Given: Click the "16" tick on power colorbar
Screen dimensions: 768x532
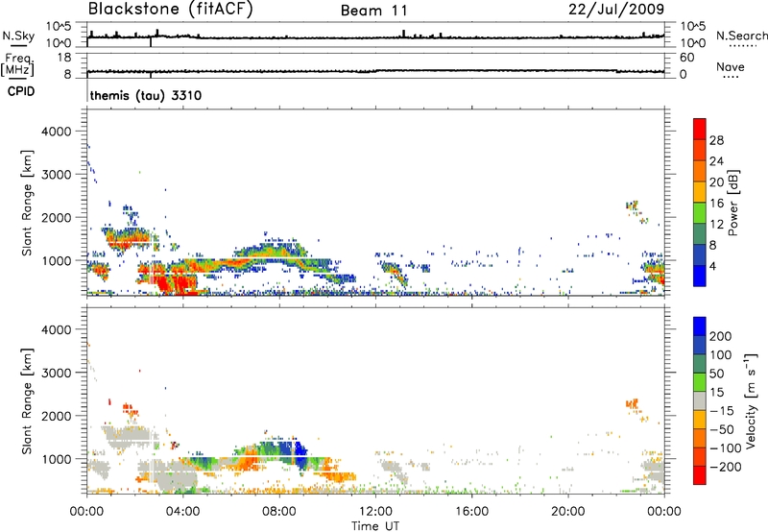Looking at the screenshot, I should (716, 204).
